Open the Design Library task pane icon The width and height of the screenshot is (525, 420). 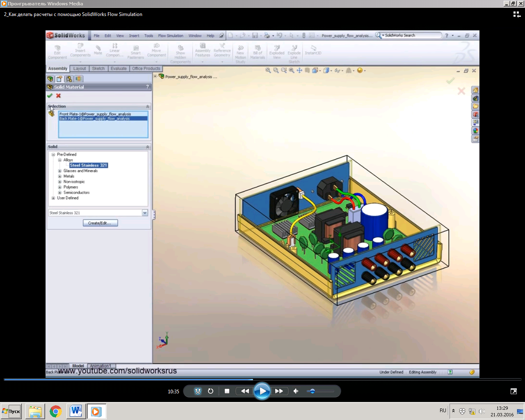pos(475,98)
